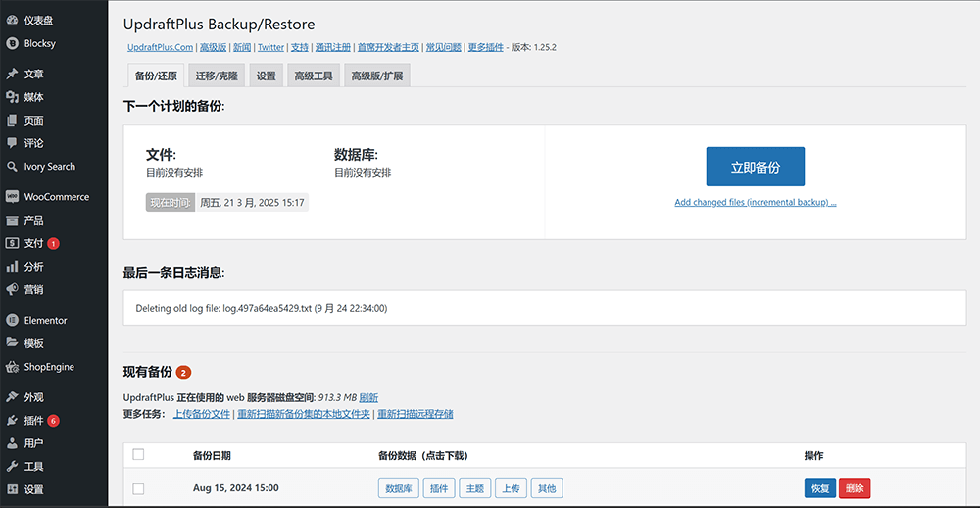Click the current time 周五, 21 3 月, 2025 15:17
Screen dimensions: 980x508
[252, 203]
